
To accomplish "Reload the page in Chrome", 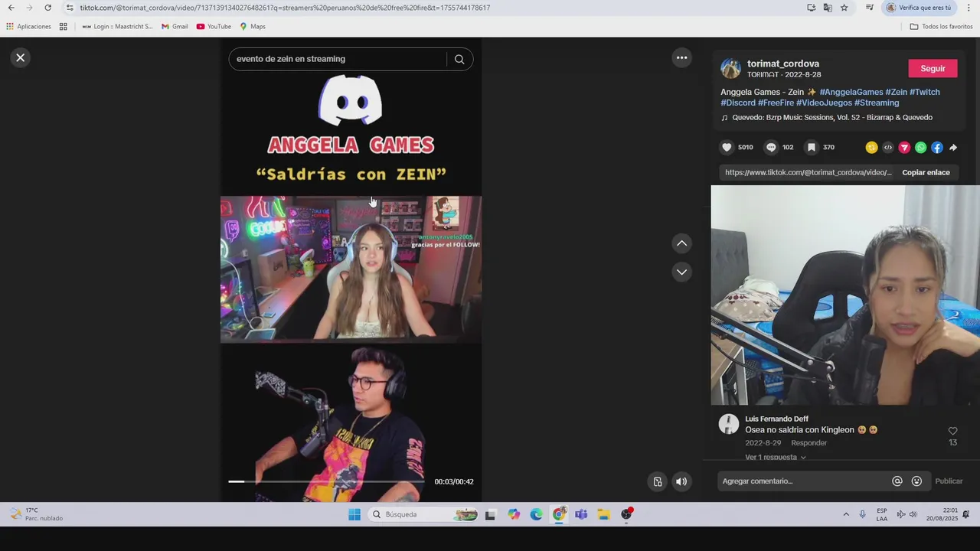I will pyautogui.click(x=47, y=8).
